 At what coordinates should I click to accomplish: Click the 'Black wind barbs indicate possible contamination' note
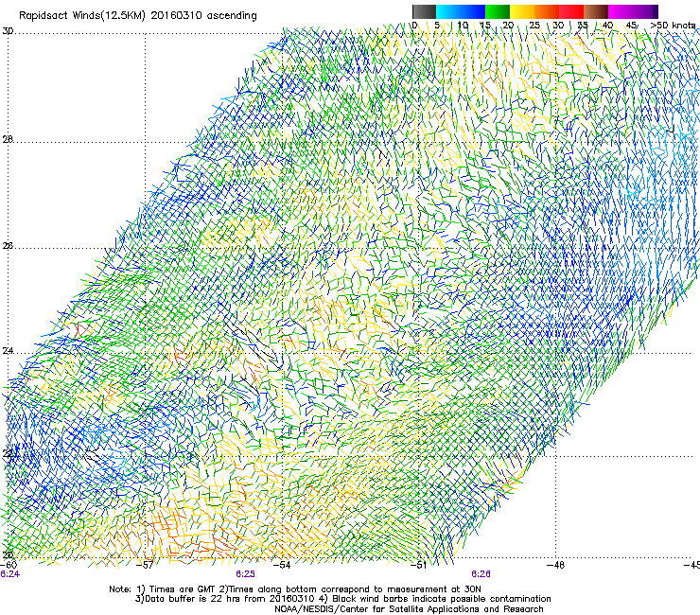click(x=442, y=599)
